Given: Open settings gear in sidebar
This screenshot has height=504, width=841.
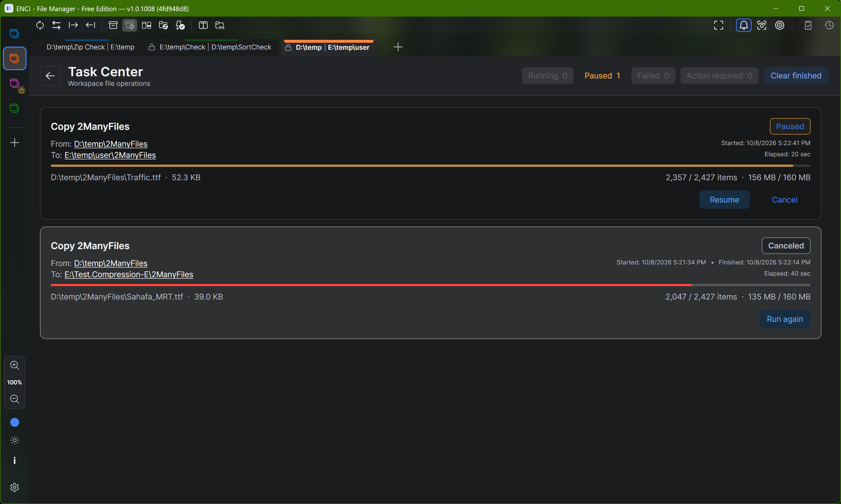Looking at the screenshot, I should click(15, 488).
